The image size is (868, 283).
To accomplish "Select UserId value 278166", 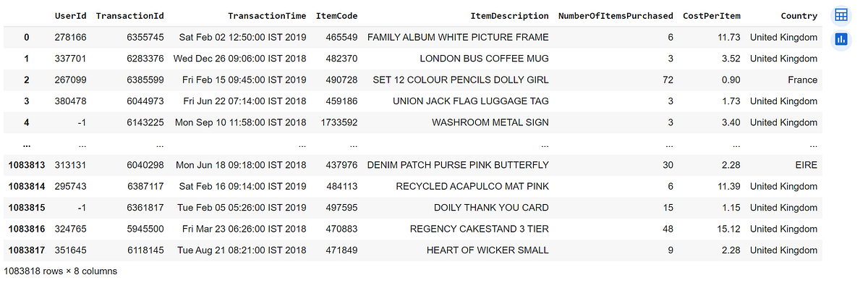I will [71, 37].
